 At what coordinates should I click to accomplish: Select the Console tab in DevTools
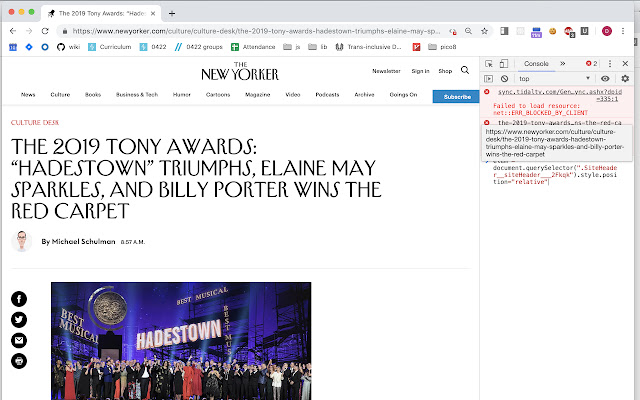[x=536, y=64]
